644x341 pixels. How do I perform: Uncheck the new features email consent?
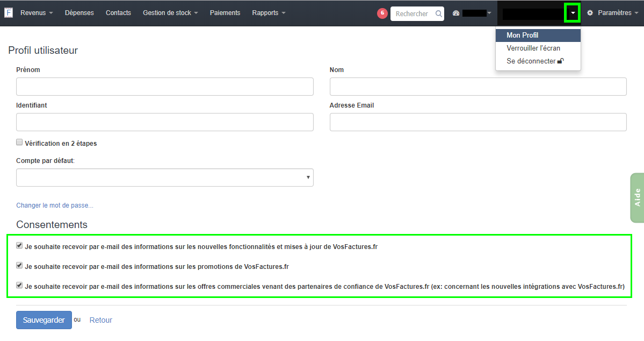(19, 245)
